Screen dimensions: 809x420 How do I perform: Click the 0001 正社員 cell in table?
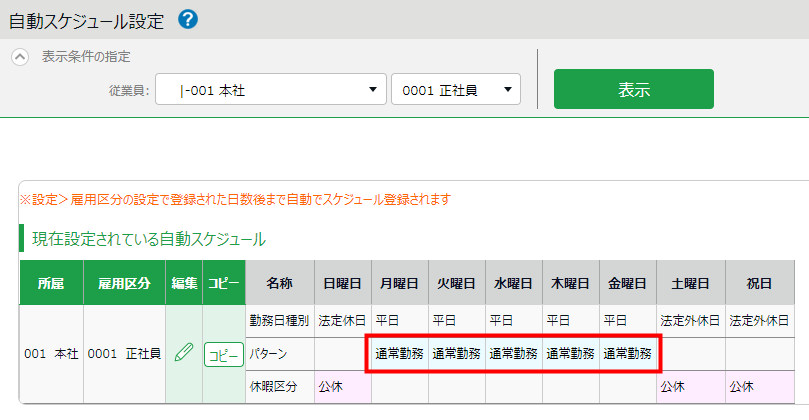[x=125, y=353]
